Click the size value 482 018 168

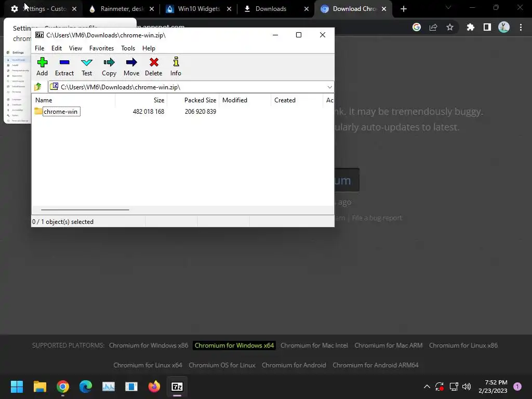[148, 111]
